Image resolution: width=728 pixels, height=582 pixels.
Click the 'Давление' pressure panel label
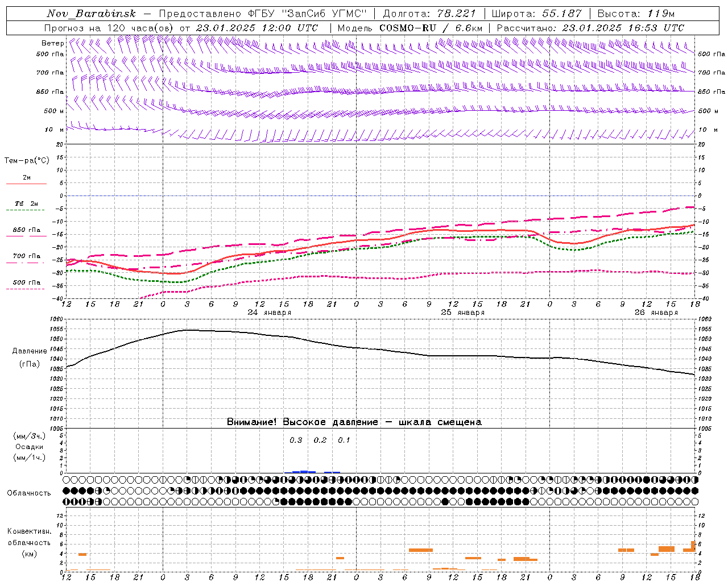point(30,351)
